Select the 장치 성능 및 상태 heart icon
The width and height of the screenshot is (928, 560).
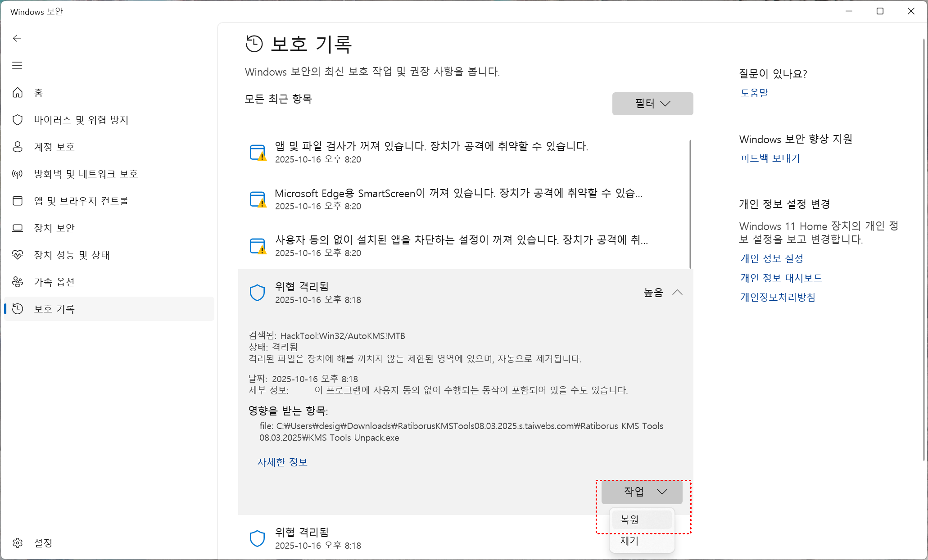pos(18,255)
